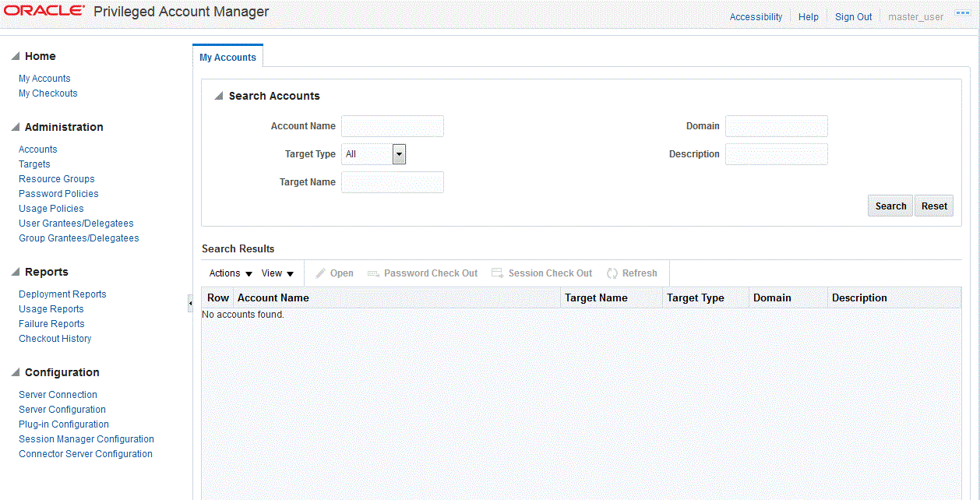The height and width of the screenshot is (500, 980).
Task: Click the 'No accounts found.' message
Action: pyautogui.click(x=243, y=315)
